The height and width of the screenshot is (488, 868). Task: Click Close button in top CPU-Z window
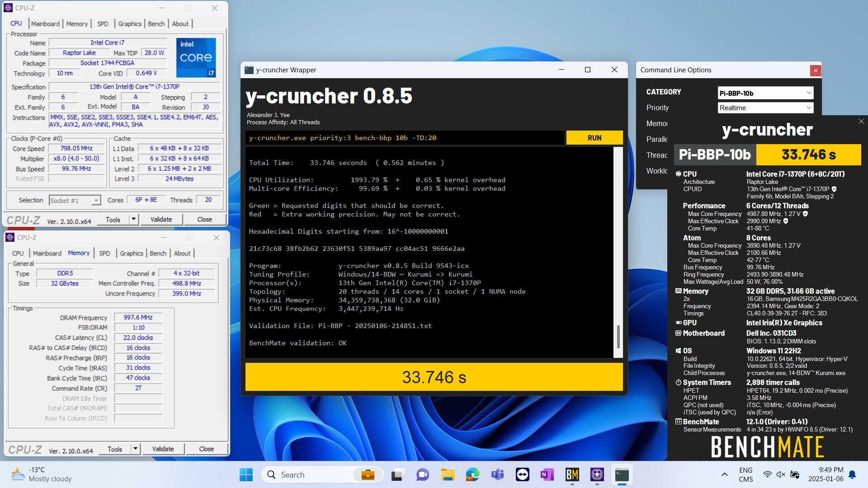tap(204, 219)
